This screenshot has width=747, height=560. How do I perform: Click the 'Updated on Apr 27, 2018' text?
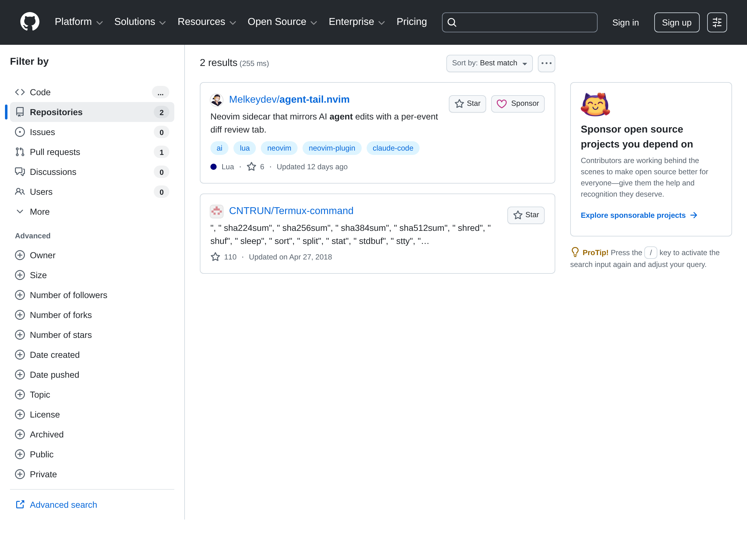(290, 257)
